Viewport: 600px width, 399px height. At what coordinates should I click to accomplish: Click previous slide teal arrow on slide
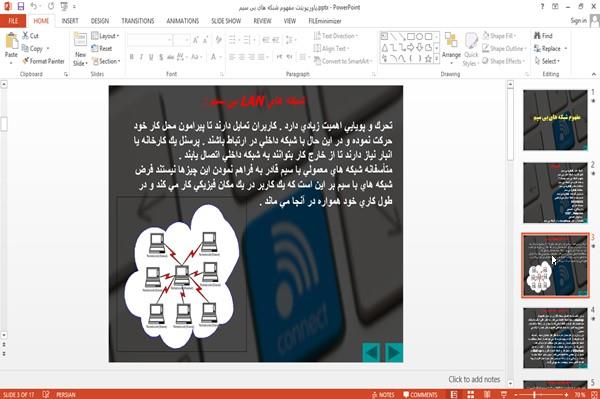click(x=371, y=352)
